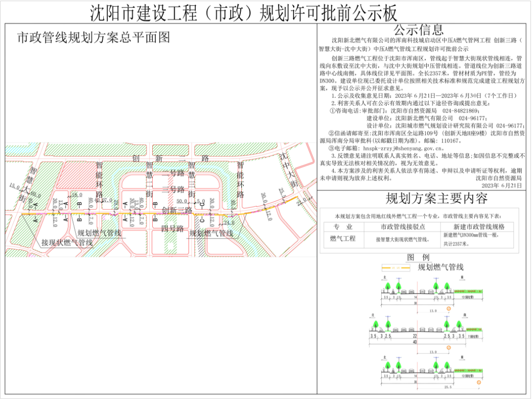Click the 燃气工程 table cell
Image resolution: width=532 pixels, height=399 pixels.
coord(343,238)
